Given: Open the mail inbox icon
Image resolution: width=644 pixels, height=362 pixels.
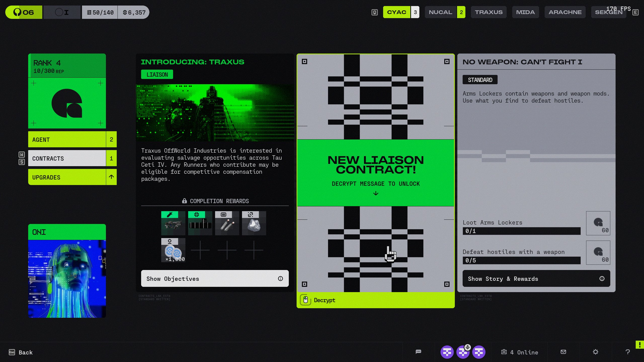Looking at the screenshot, I should coord(563,352).
